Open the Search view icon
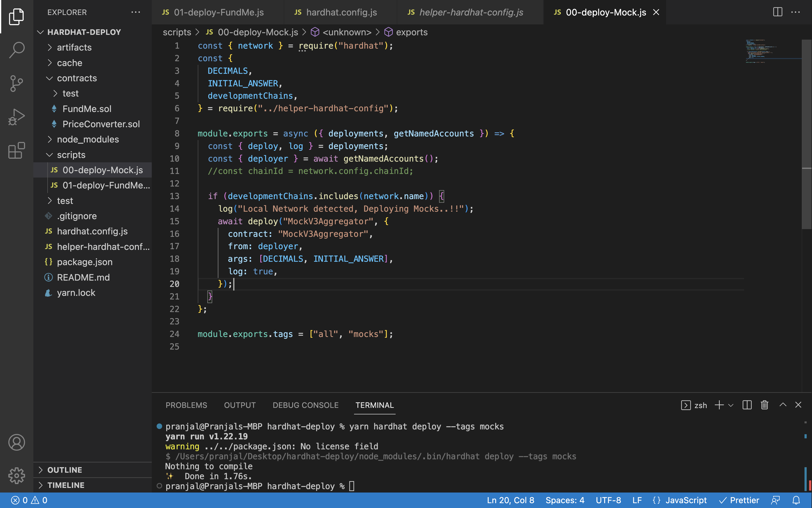This screenshot has width=812, height=508. [16, 50]
